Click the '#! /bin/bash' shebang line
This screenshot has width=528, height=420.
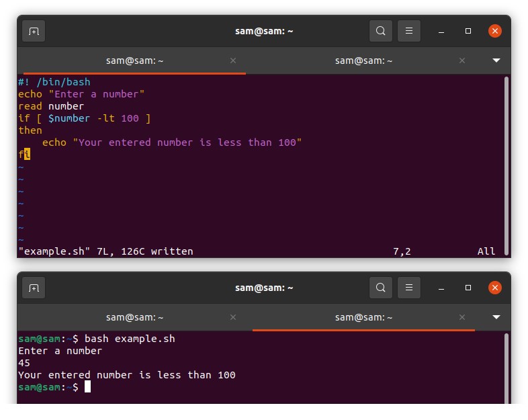[54, 82]
